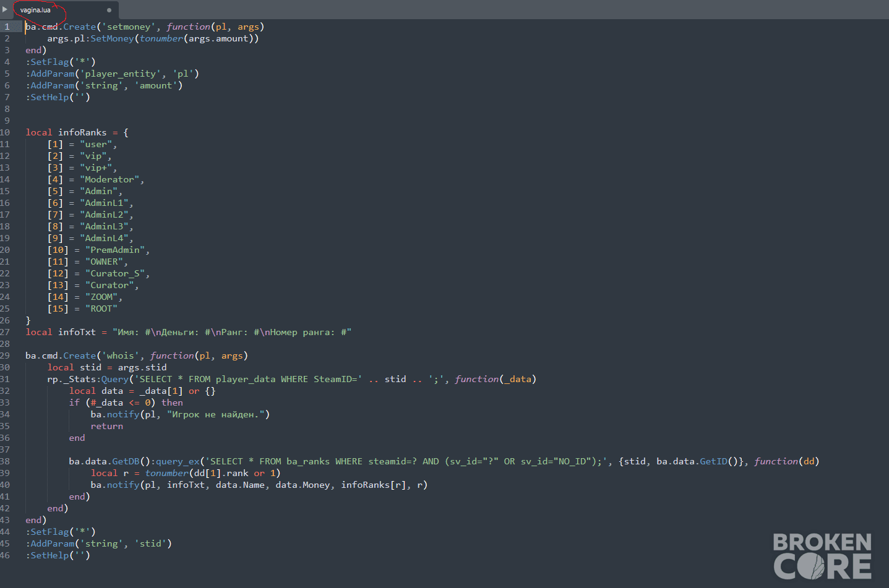Click the 'whois' string on line 29
889x588 pixels.
pyautogui.click(x=121, y=356)
